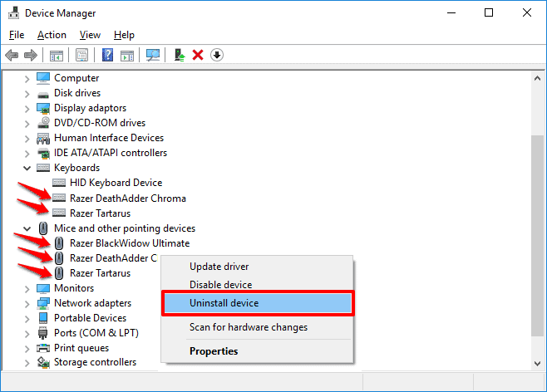This screenshot has width=547, height=392.
Task: Click the Portable Devices category icon
Action: [x=43, y=318]
